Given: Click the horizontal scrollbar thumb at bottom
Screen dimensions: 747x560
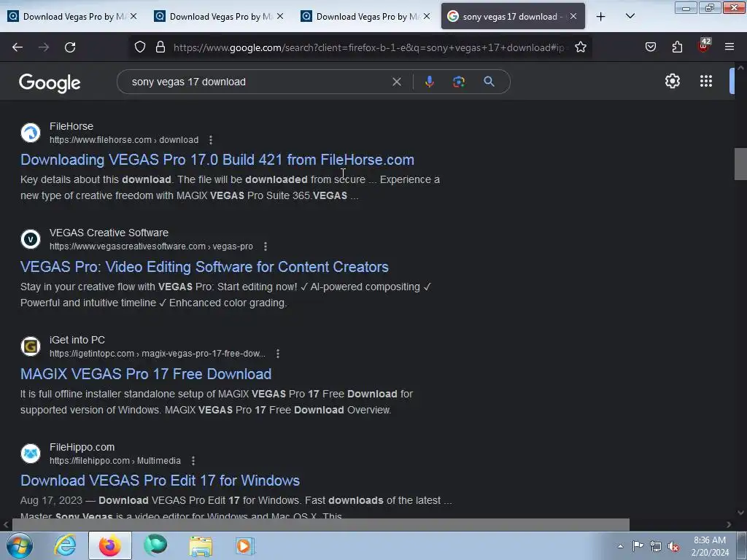Looking at the screenshot, I should 321,525.
